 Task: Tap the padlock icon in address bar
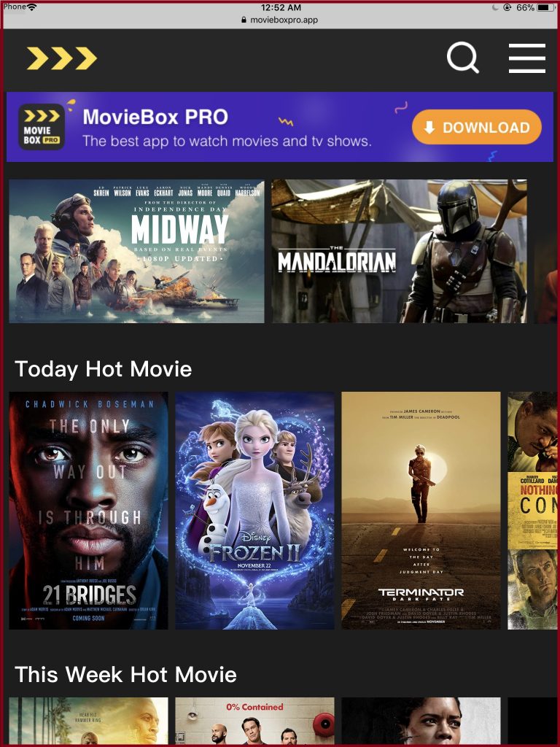tap(244, 20)
